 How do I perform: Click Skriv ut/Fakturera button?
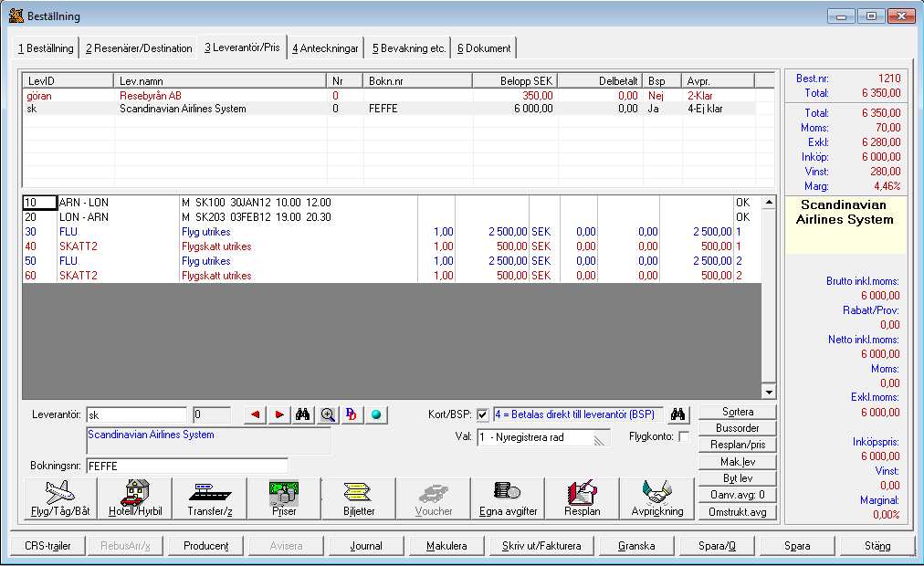(541, 546)
